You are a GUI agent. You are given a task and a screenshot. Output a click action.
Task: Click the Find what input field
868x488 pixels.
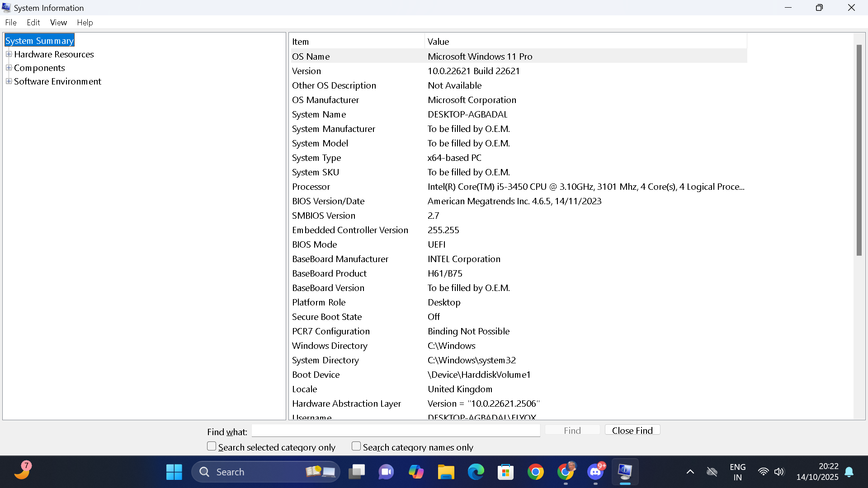point(396,431)
